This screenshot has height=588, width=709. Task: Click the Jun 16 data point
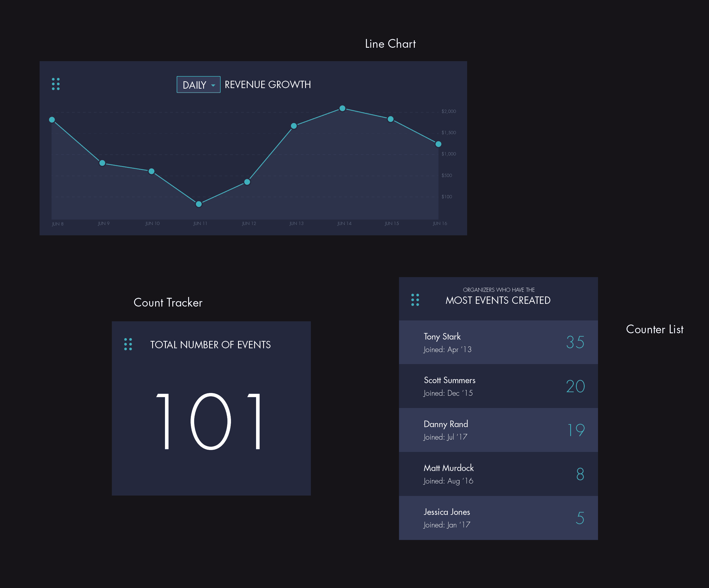(x=438, y=144)
